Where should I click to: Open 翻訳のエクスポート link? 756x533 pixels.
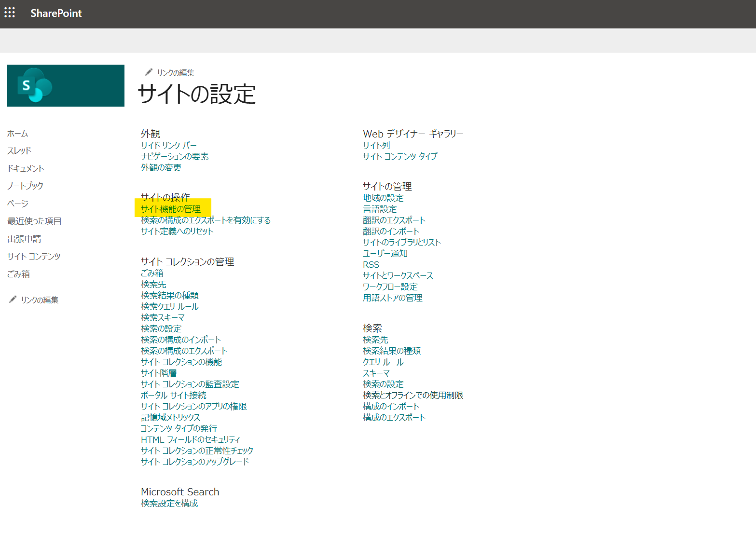click(394, 220)
